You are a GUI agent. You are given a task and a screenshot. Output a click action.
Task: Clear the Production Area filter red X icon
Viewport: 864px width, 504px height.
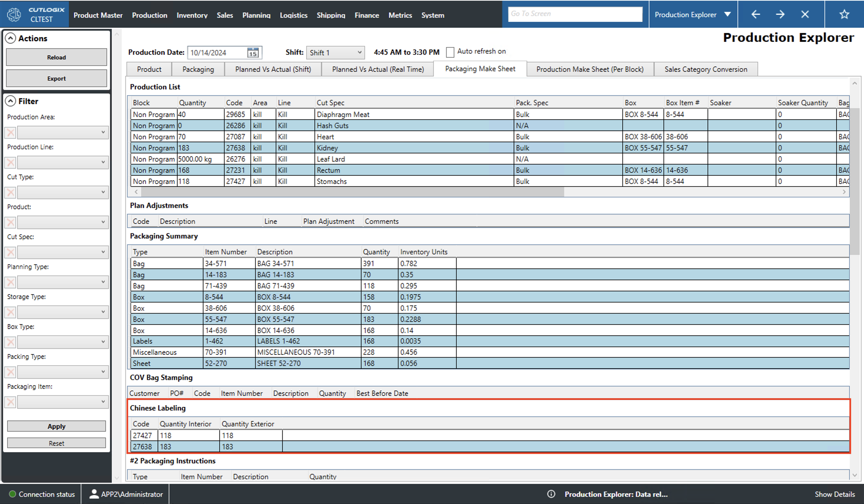pyautogui.click(x=10, y=132)
